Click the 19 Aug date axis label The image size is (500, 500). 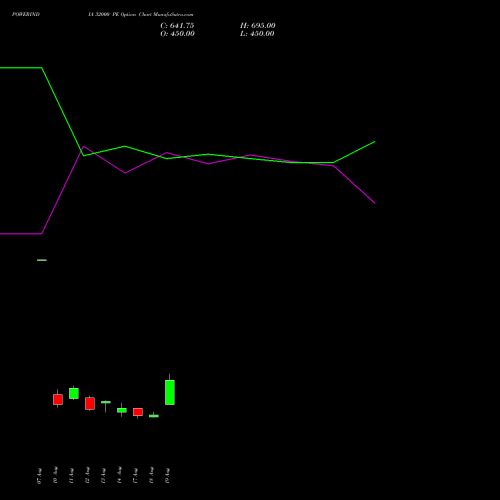click(167, 475)
